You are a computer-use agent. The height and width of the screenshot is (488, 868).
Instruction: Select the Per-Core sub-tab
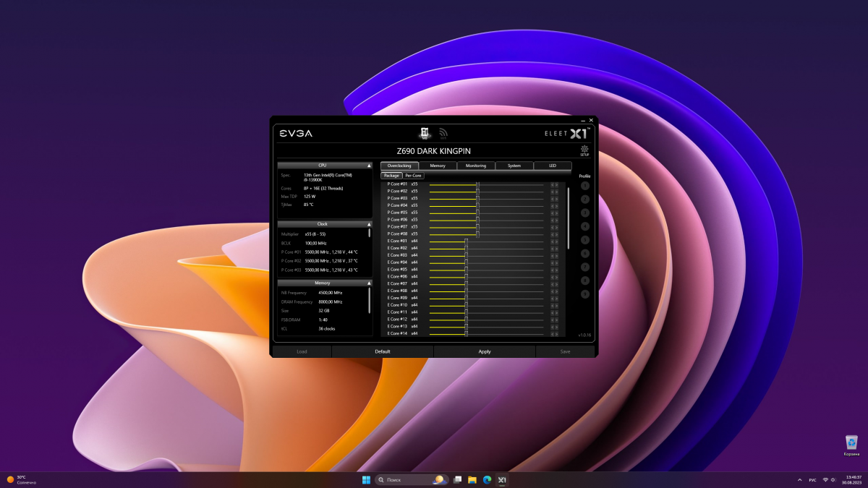pyautogui.click(x=414, y=176)
